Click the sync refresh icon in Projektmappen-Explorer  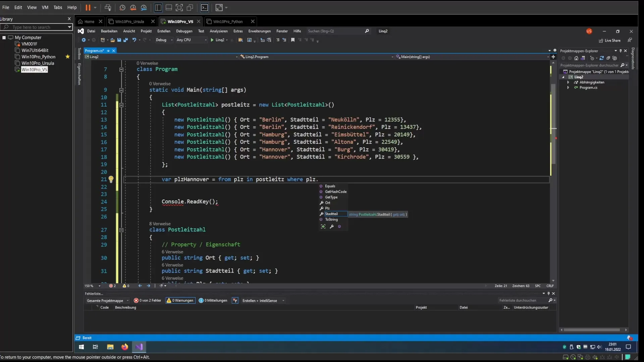602,58
